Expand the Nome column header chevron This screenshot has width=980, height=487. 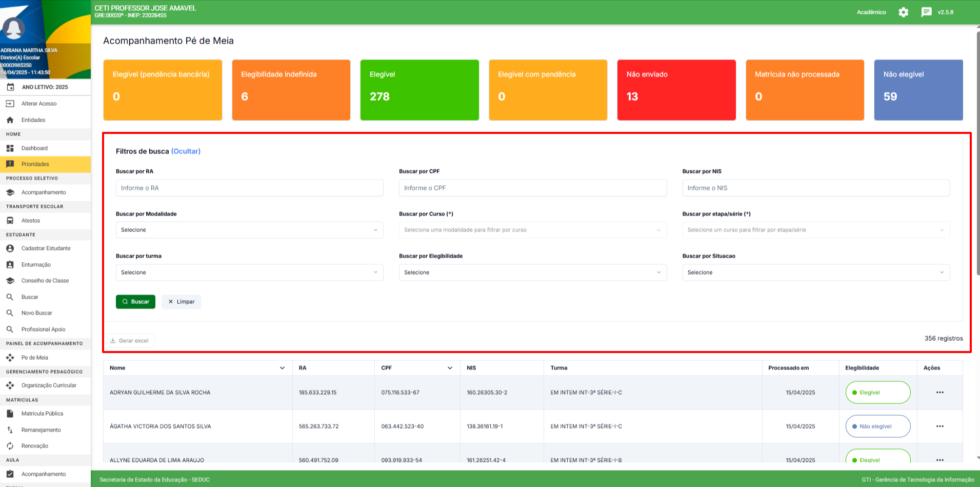tap(282, 368)
